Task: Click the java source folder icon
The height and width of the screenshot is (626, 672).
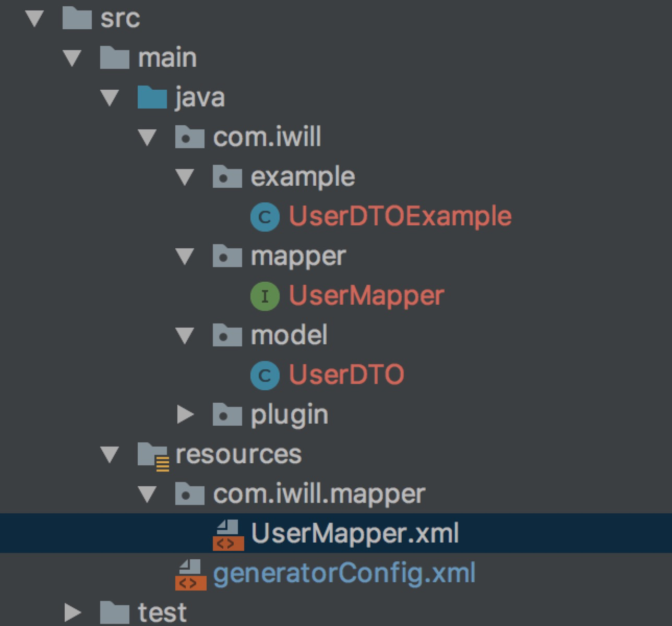Action: tap(152, 98)
